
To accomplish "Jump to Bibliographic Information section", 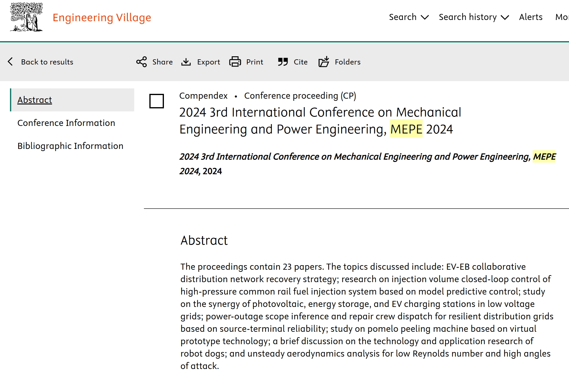I will (x=70, y=146).
